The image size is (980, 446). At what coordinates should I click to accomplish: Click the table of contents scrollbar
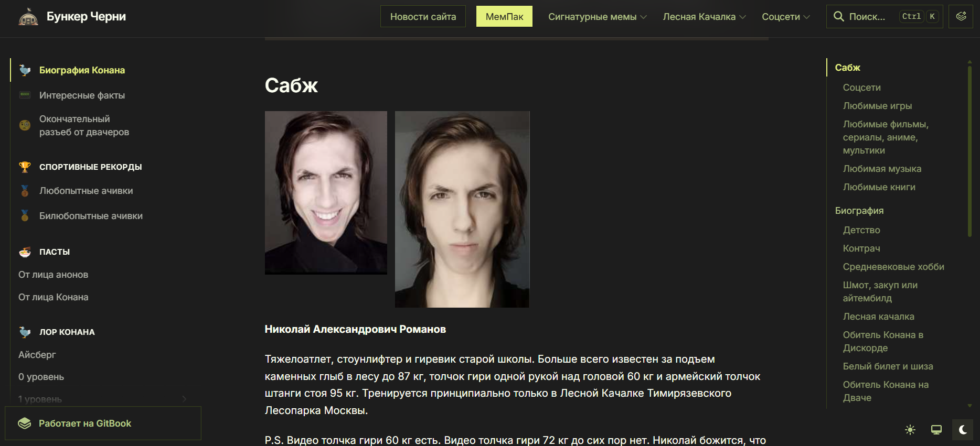(970, 152)
